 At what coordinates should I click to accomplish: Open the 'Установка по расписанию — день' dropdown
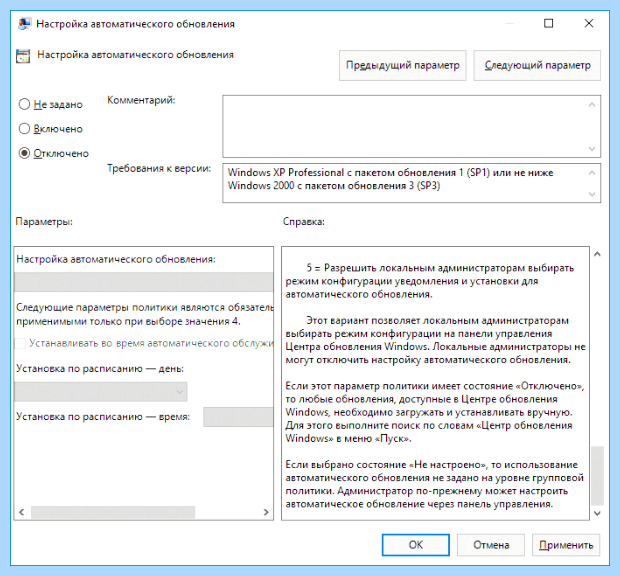(x=101, y=392)
